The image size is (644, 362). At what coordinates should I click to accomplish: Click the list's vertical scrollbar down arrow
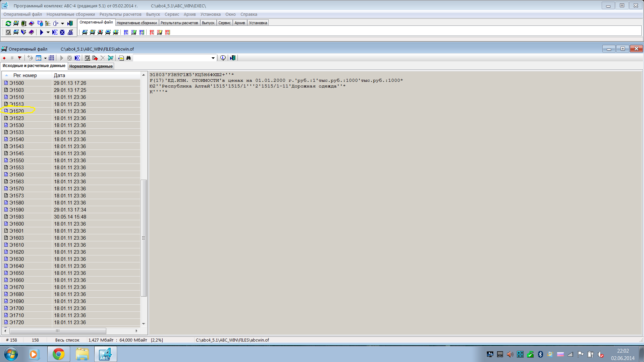tap(144, 324)
